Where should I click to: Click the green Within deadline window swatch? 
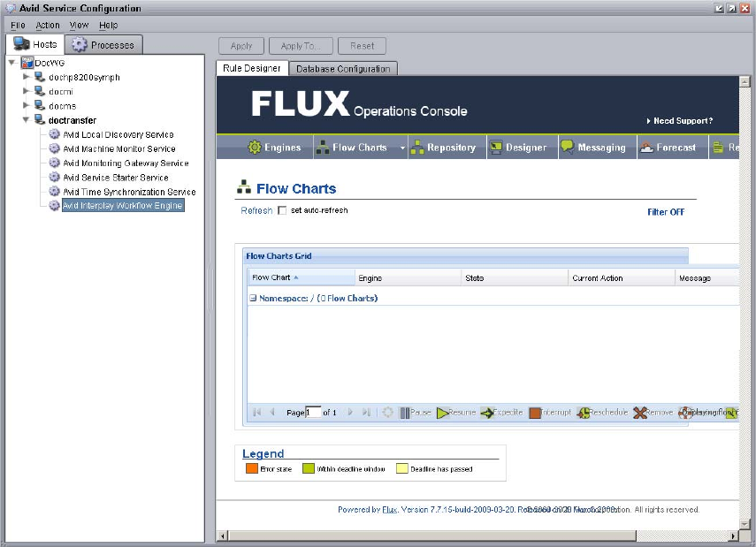[308, 468]
